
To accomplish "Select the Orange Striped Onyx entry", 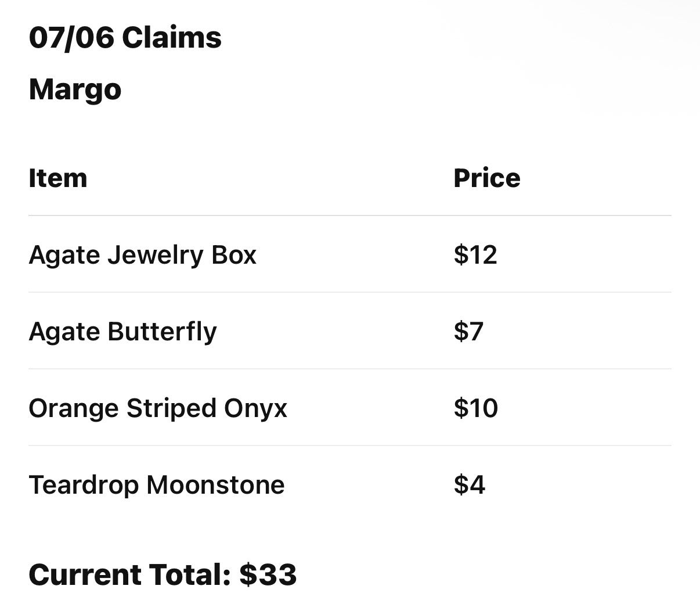I will (x=158, y=409).
